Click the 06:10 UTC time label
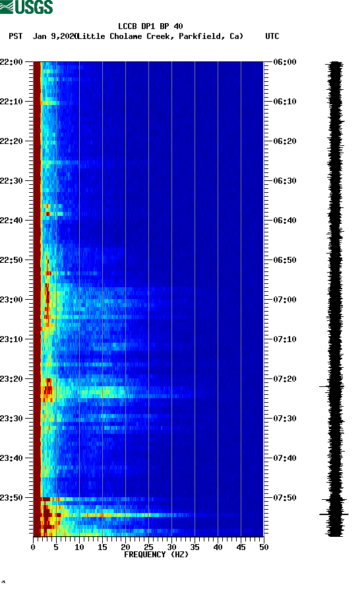Viewport: 364px width, 589px height. click(285, 102)
